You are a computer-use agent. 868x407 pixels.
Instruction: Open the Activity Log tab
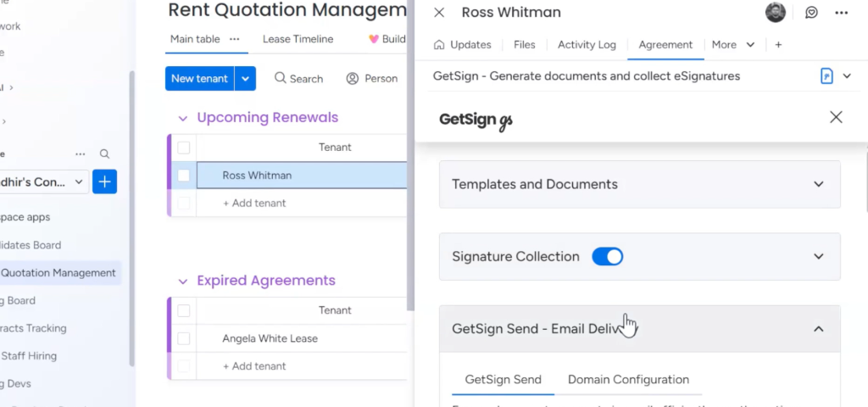(587, 45)
